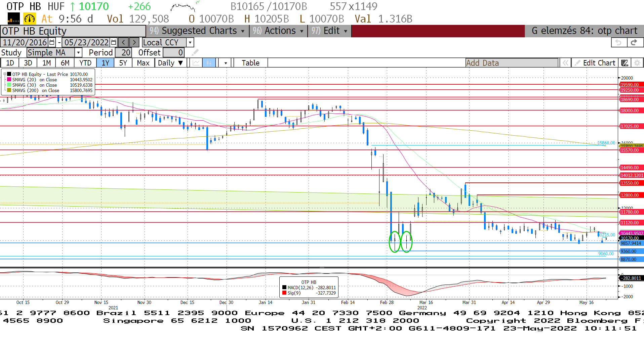Click 17025.00 price level label
This screenshot has width=644, height=347.
(x=632, y=126)
